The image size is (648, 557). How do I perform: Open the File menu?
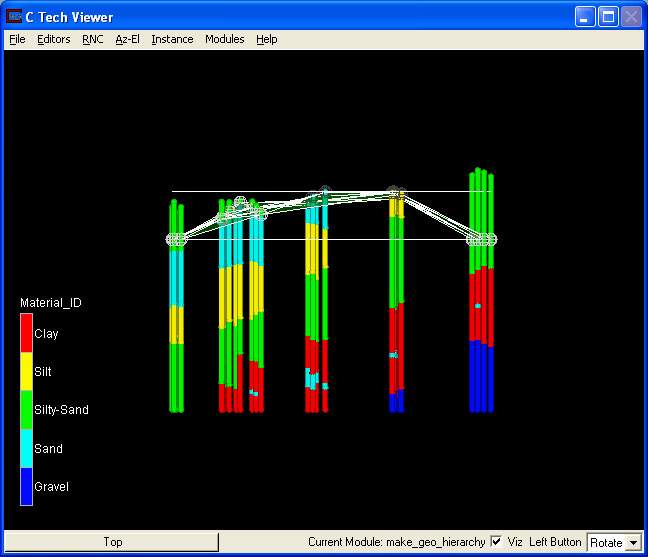[x=17, y=39]
